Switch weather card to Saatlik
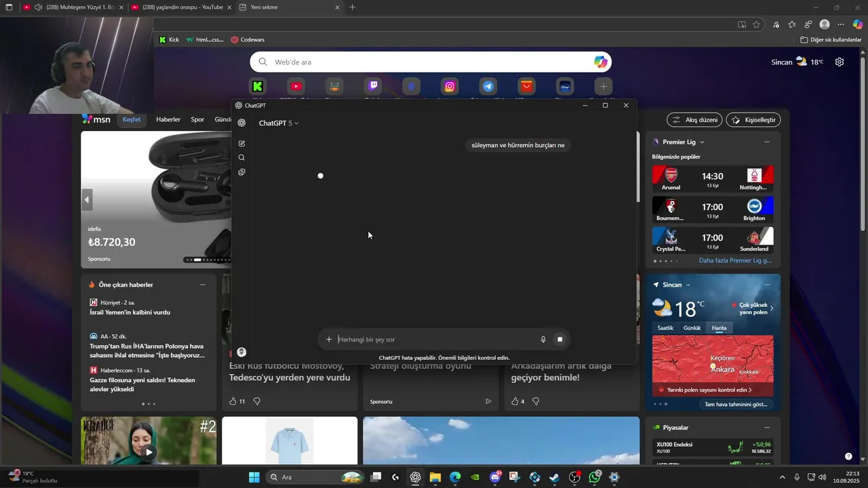Screen dimensions: 868x488 665,328
